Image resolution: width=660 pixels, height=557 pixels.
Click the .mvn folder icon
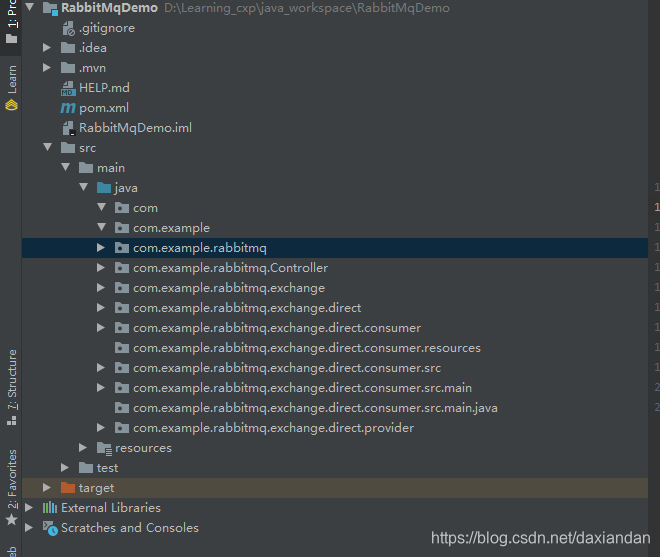pyautogui.click(x=68, y=67)
